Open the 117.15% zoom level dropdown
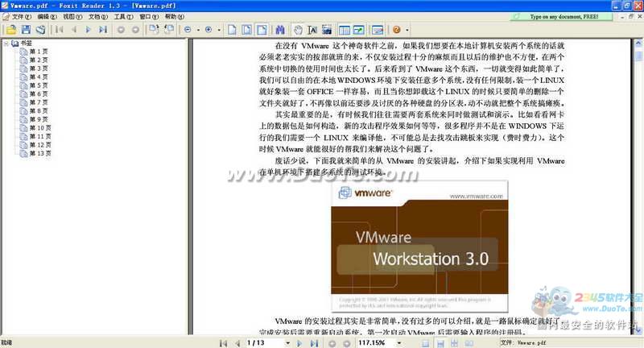Viewport: 644px width, 348px height. point(399,343)
